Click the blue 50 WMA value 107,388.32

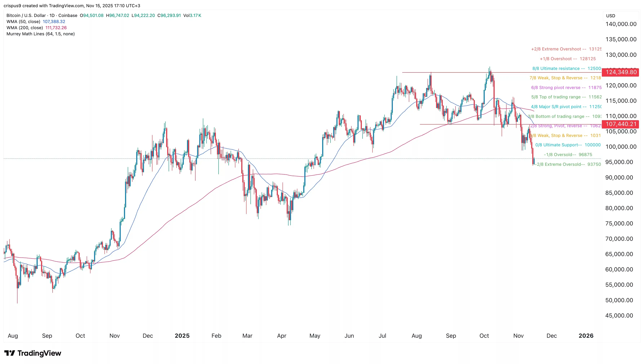54,21
